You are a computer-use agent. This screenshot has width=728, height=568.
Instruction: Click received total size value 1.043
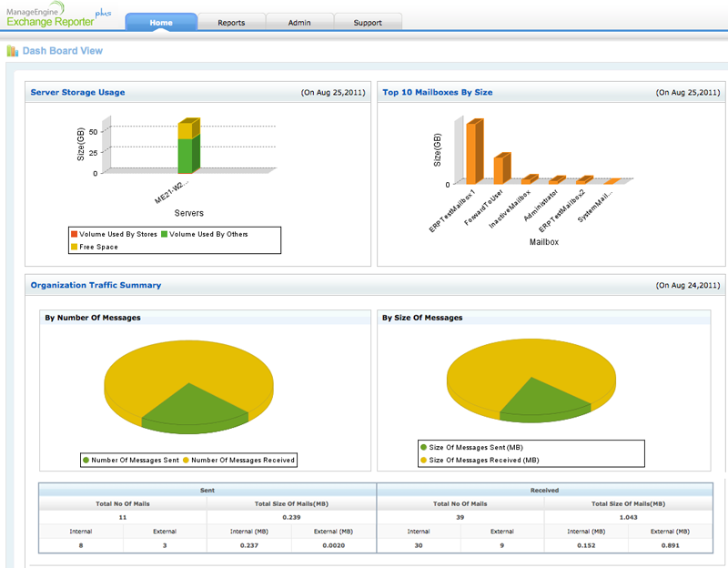(x=629, y=517)
